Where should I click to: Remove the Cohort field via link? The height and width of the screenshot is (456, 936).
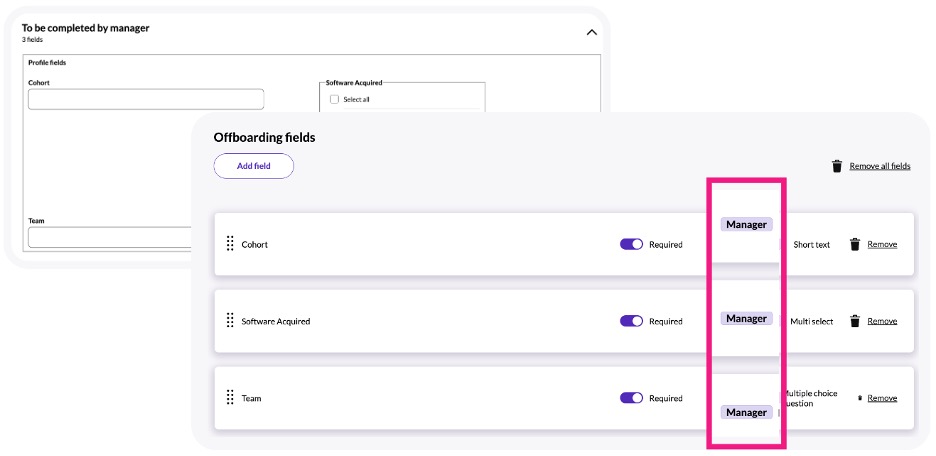pyautogui.click(x=882, y=244)
